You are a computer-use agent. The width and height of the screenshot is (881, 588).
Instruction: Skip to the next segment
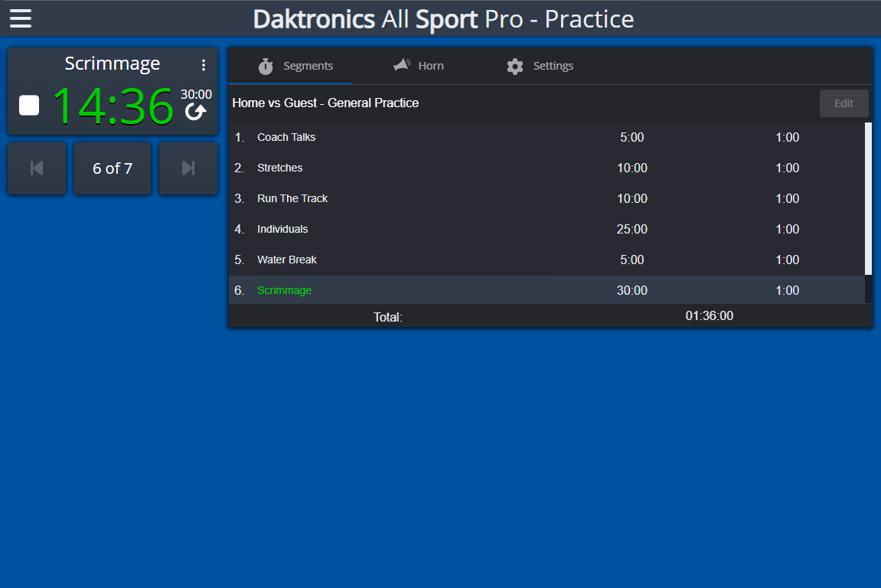(188, 168)
